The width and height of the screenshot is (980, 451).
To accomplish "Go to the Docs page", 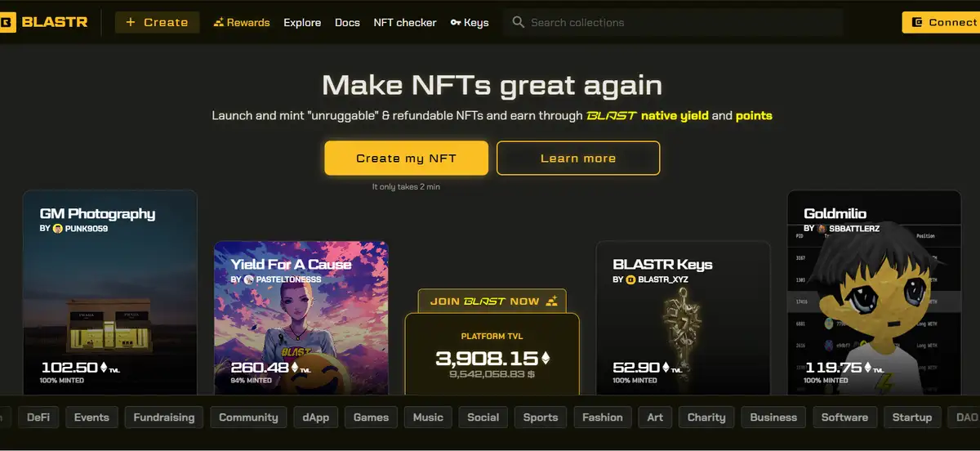I will (x=347, y=23).
